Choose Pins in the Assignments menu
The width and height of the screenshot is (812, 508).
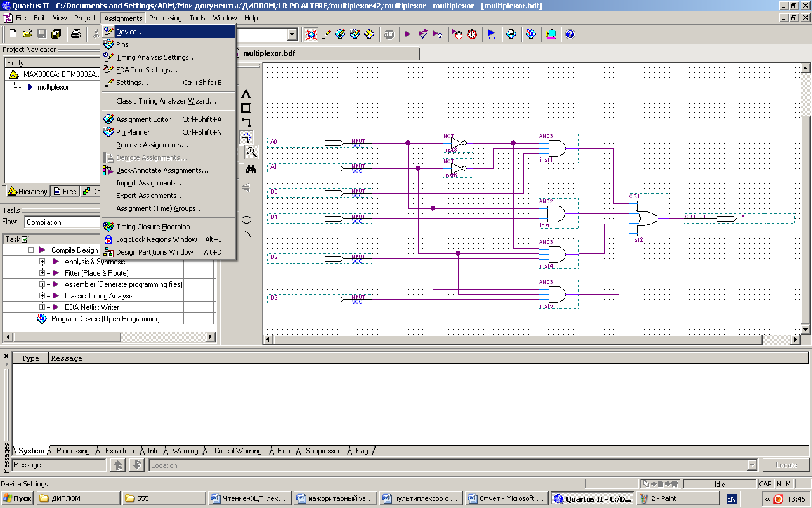pos(169,44)
